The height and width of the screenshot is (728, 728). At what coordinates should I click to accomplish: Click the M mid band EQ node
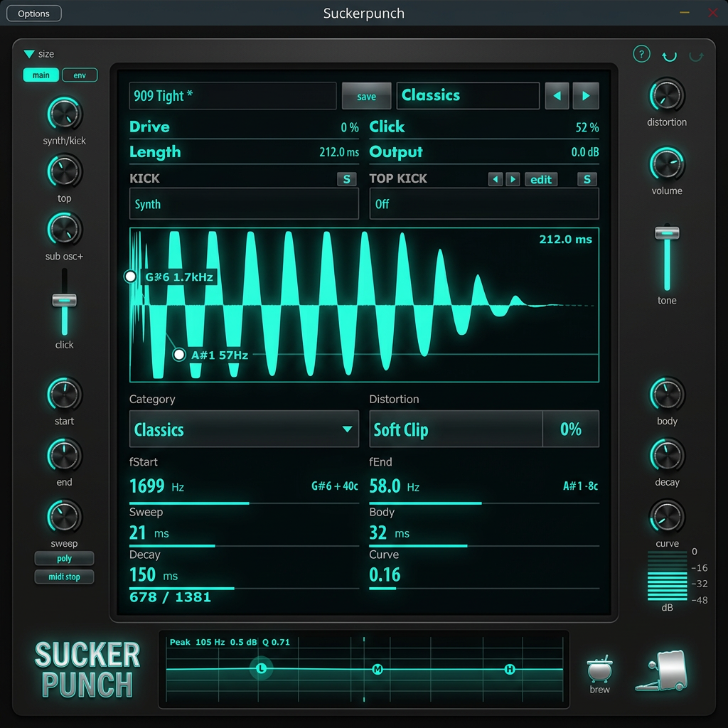(x=378, y=669)
